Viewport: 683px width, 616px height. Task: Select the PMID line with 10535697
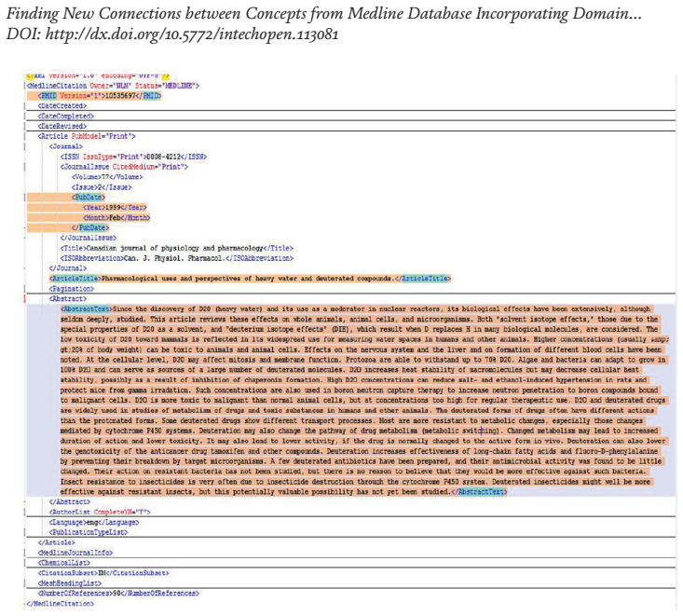[100, 95]
